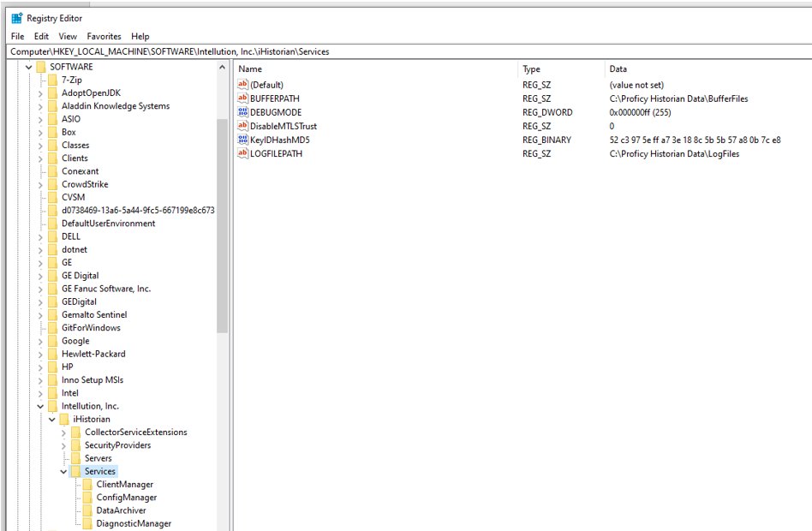
Task: Select the GE folder icon
Action: (52, 263)
